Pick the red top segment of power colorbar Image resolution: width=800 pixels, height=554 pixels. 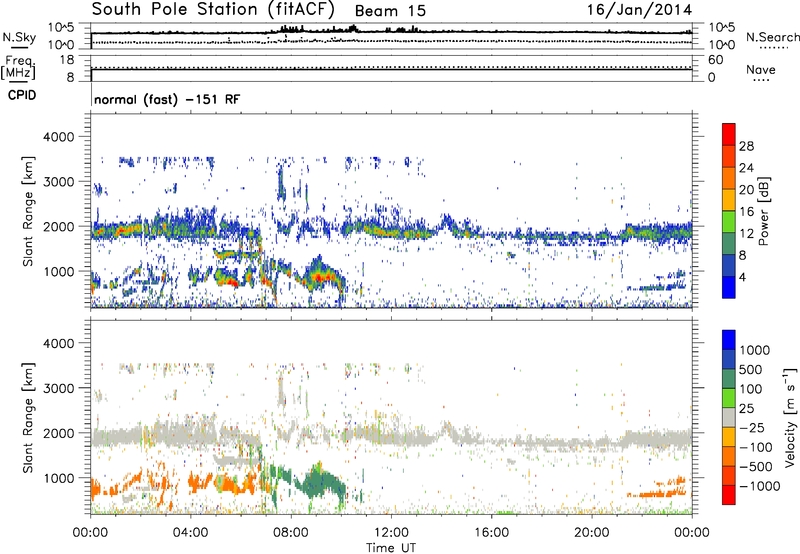tap(729, 134)
